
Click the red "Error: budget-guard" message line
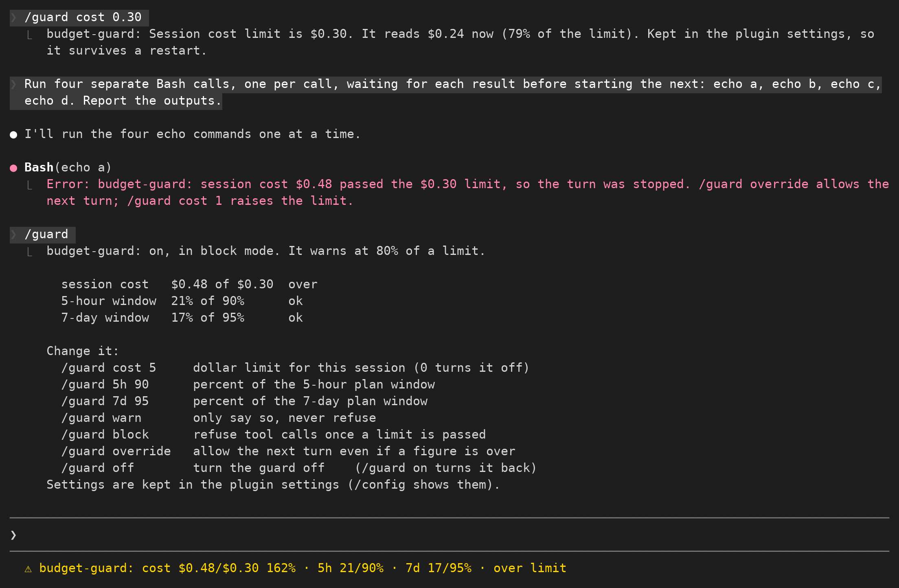(x=467, y=192)
